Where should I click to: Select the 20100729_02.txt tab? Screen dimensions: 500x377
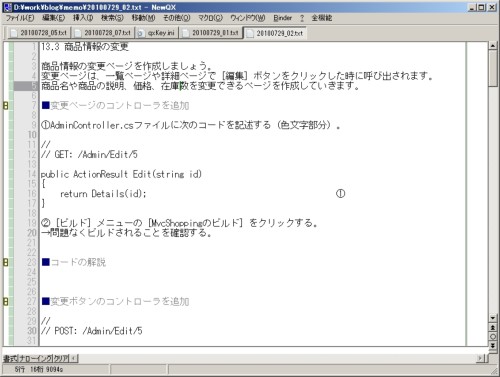pyautogui.click(x=275, y=33)
